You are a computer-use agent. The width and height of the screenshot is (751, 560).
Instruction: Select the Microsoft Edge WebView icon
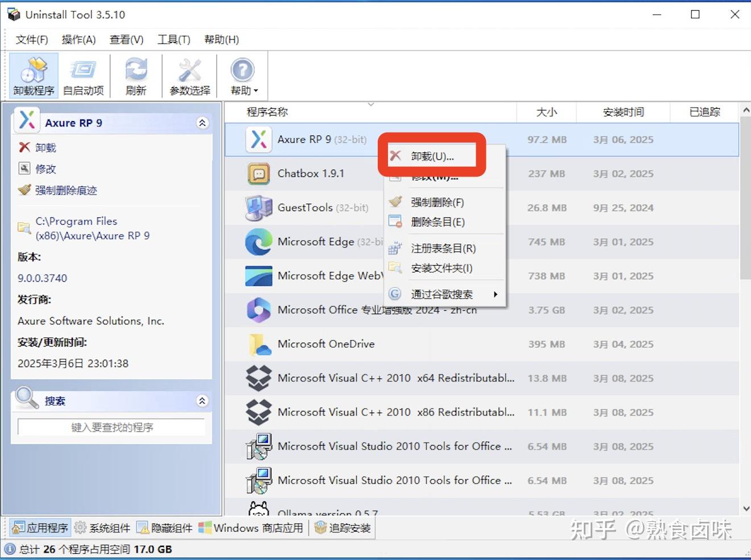tap(259, 276)
